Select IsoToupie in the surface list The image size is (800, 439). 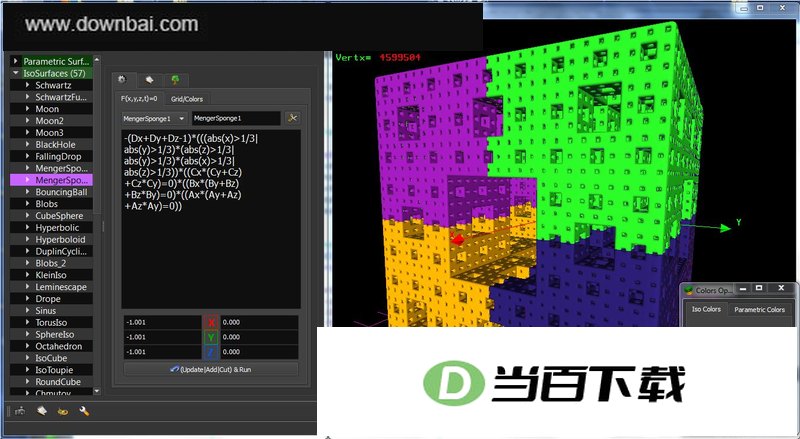pos(52,370)
